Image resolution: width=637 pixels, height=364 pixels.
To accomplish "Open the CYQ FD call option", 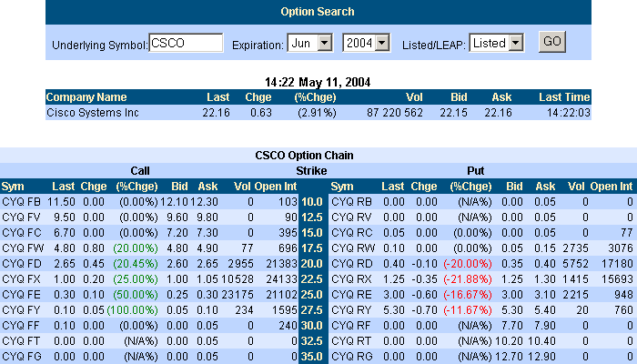I will [22, 263].
